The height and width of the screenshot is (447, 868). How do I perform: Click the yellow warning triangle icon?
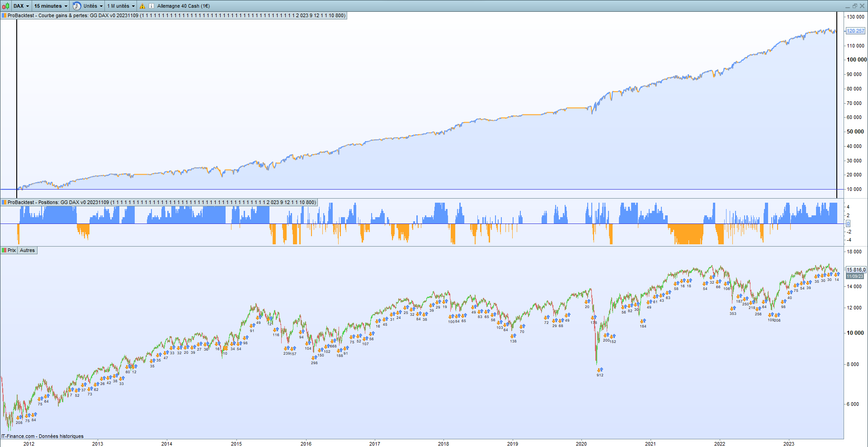click(142, 6)
